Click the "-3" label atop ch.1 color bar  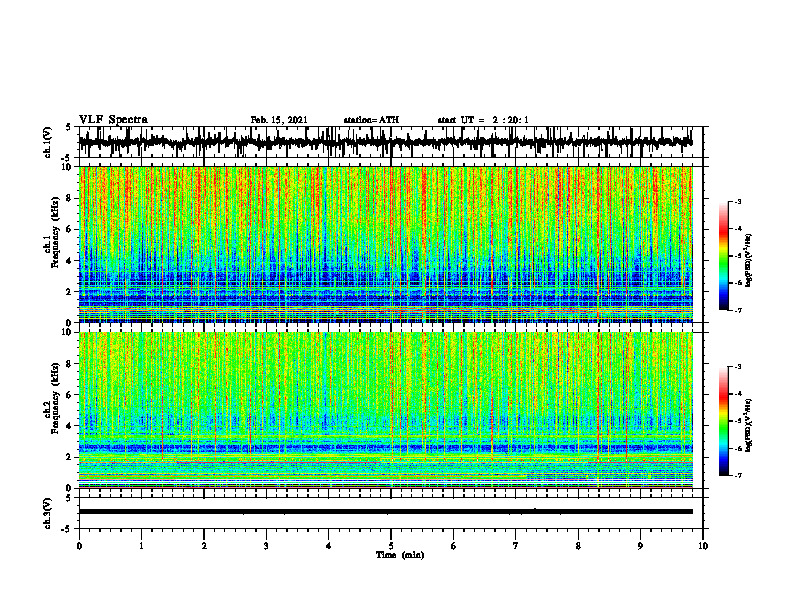[738, 201]
